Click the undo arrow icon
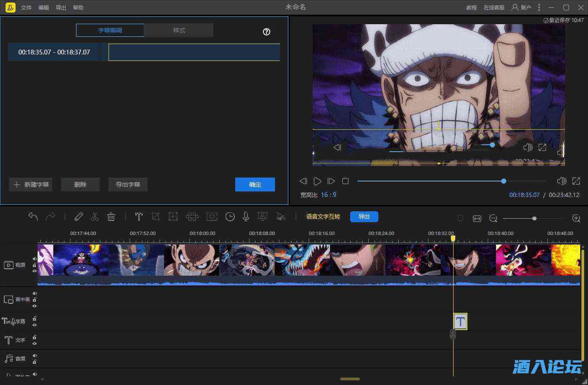The height and width of the screenshot is (385, 588). point(33,216)
